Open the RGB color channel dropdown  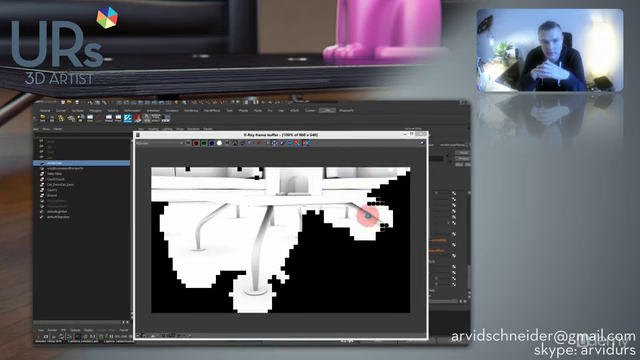[159, 143]
